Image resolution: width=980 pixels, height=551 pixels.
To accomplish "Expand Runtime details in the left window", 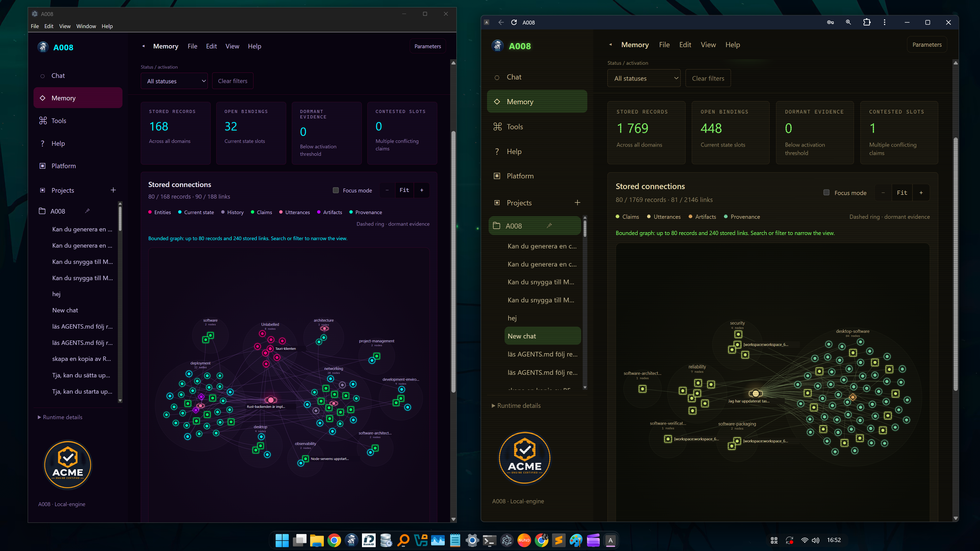I will (60, 417).
